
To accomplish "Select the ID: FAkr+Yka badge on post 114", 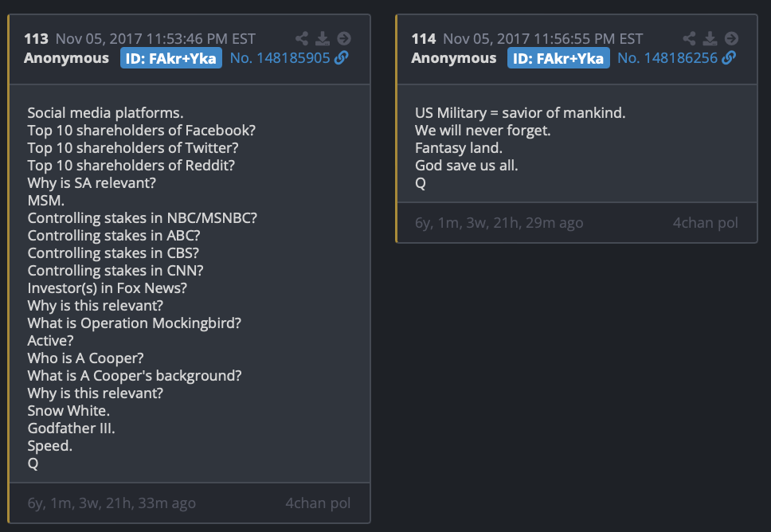I will coord(559,58).
